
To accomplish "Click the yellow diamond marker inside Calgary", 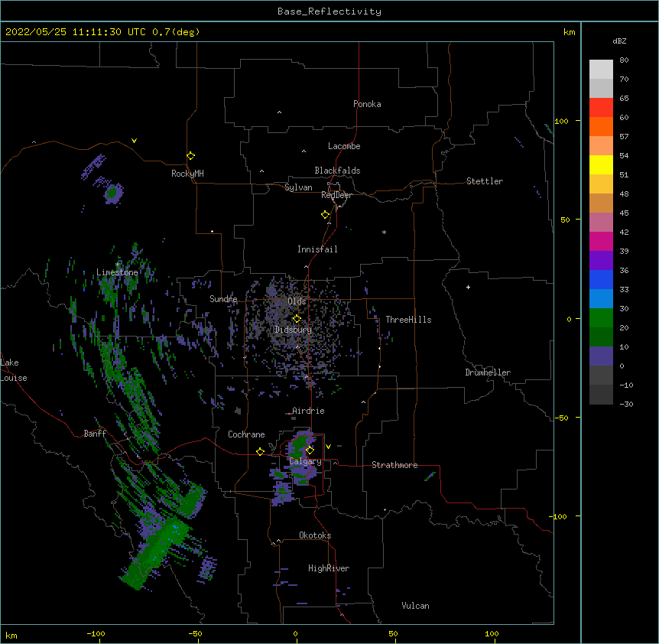I will [310, 450].
